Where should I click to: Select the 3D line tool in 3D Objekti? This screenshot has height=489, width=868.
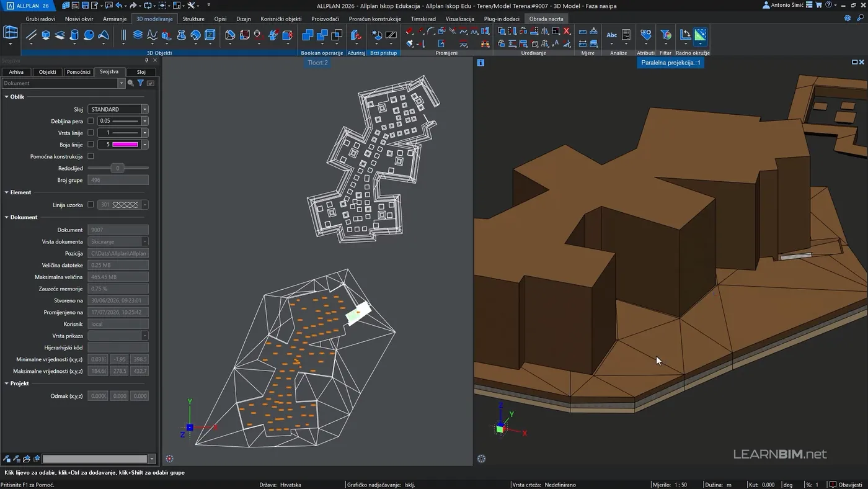(32, 35)
